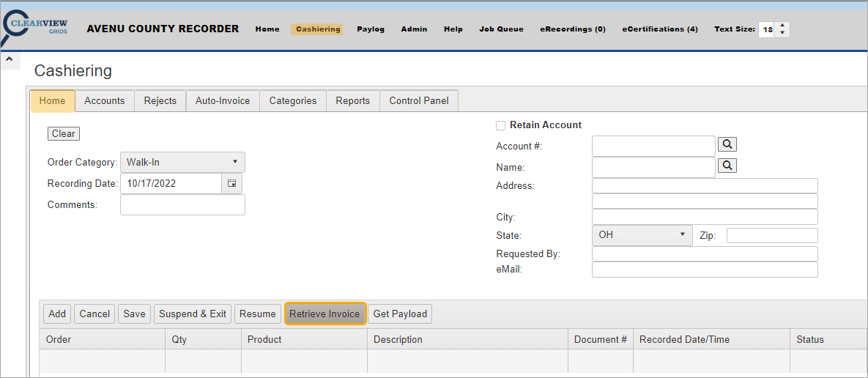
Task: Switch to the Auto-Invoice tab
Action: pyautogui.click(x=223, y=101)
